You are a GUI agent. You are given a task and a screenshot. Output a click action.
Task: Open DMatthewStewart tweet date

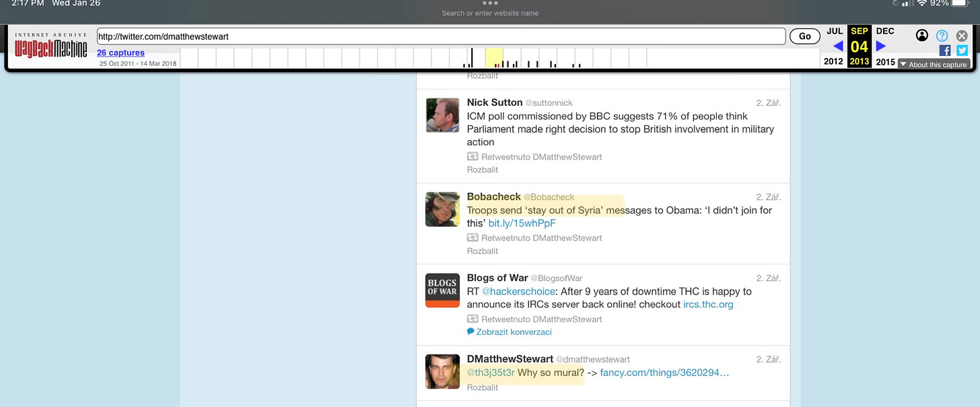(x=769, y=359)
